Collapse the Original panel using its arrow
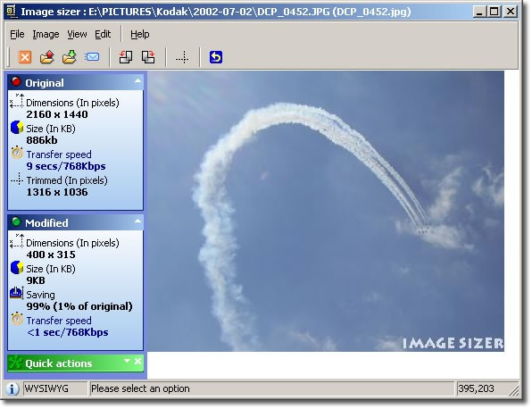Screen dimensions: 532x409 pos(137,81)
